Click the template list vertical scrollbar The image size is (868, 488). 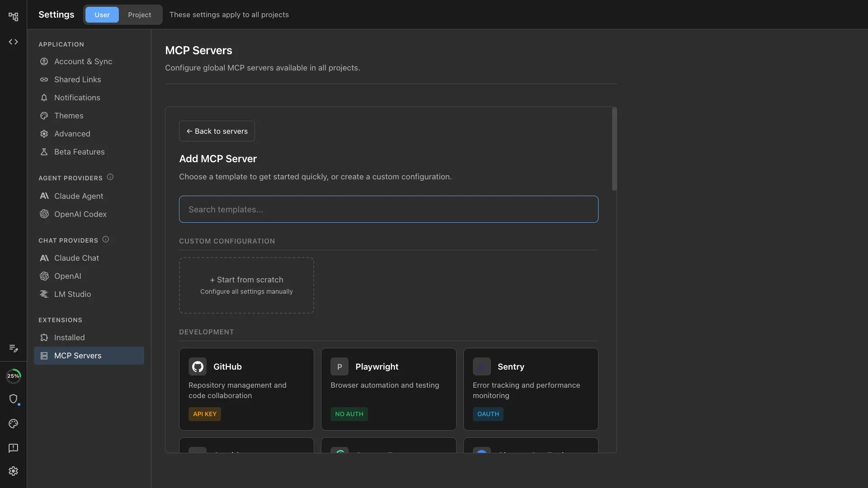(x=614, y=149)
